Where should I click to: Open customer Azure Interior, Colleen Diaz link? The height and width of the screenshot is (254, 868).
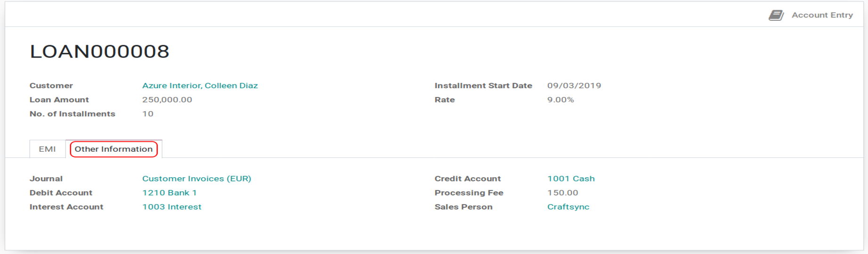click(x=200, y=86)
